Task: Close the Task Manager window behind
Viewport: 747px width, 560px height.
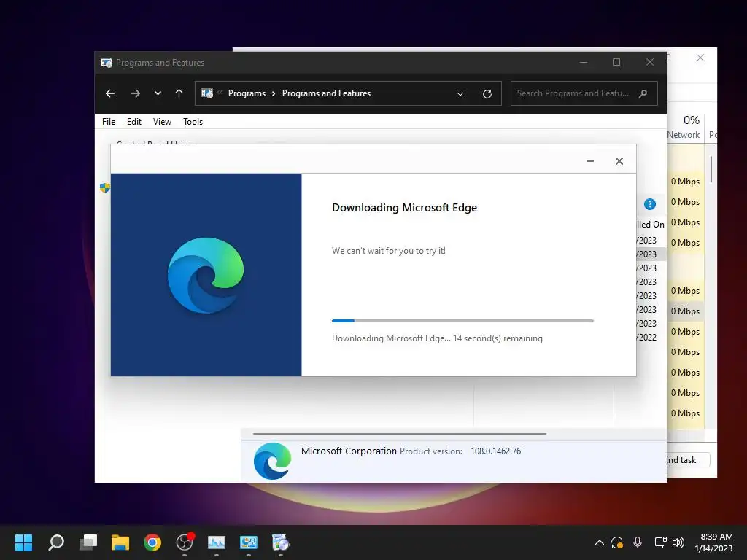Action: tap(700, 58)
